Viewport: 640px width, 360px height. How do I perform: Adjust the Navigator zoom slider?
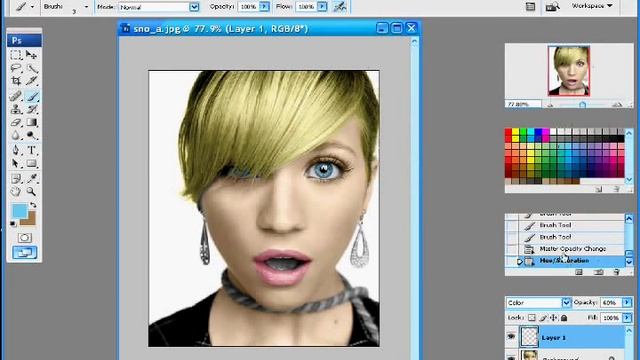[x=582, y=105]
